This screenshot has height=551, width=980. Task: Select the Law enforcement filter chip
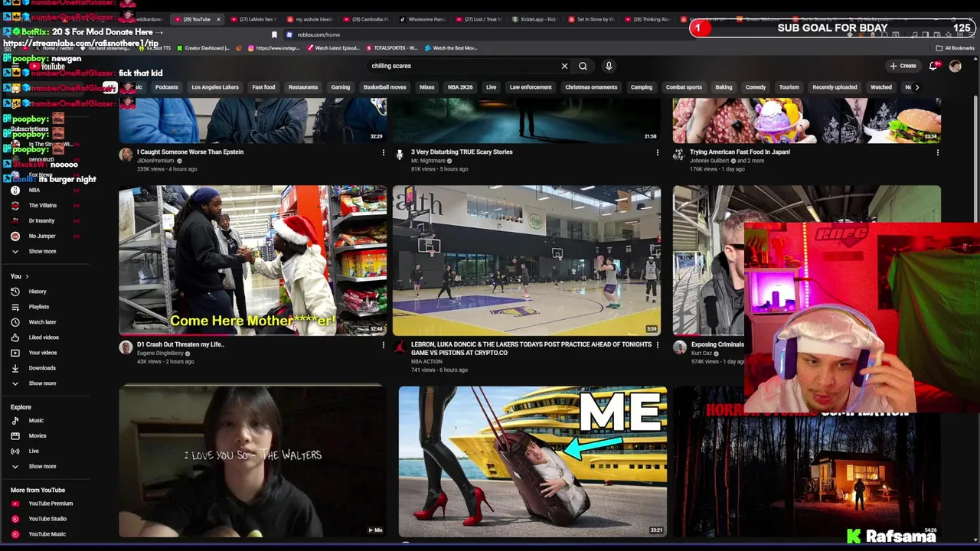531,87
